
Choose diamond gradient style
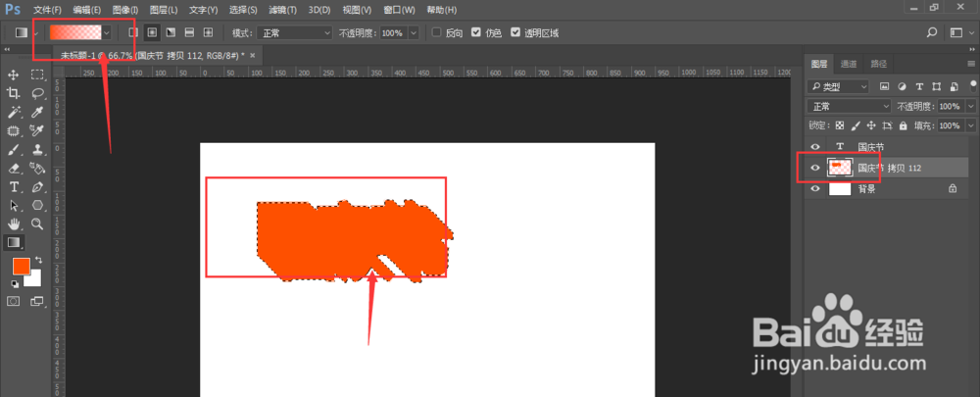click(208, 32)
